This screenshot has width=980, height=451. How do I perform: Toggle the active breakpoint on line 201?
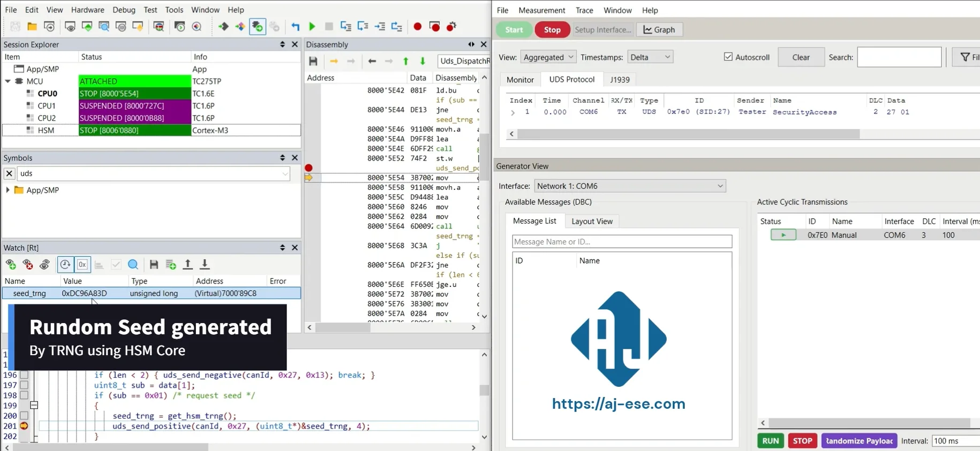[24, 426]
